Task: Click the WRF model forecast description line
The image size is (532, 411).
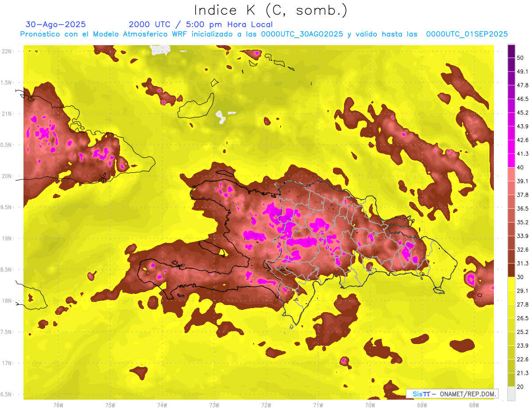Action: (264, 34)
